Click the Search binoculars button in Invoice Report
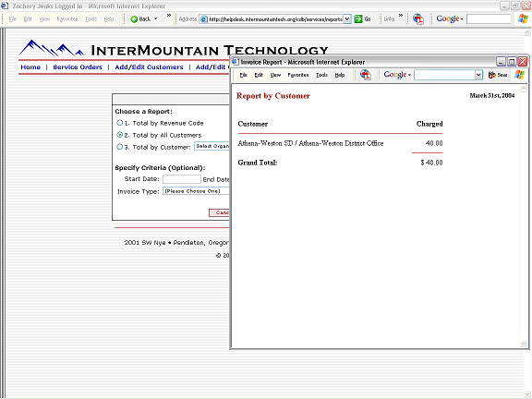 [498, 75]
